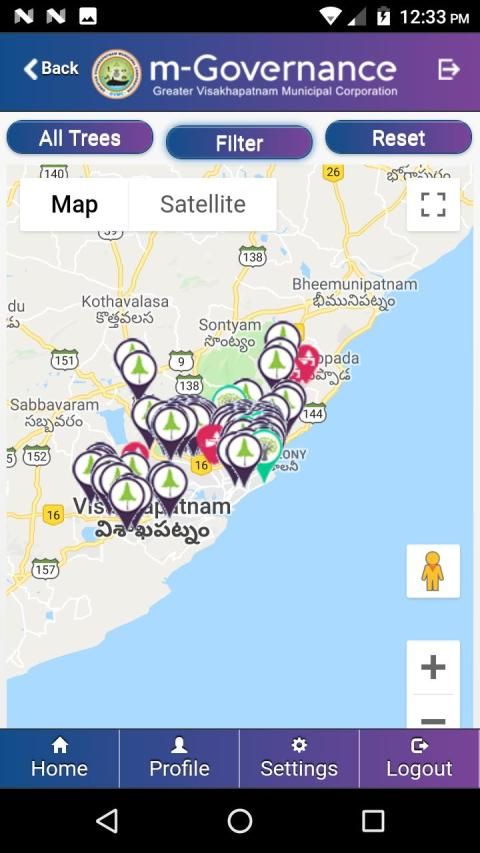
Task: Click the exit icon in header
Action: (x=448, y=69)
